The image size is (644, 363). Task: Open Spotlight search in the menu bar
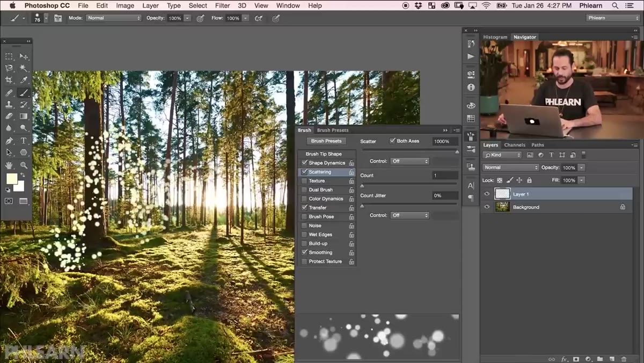tap(615, 5)
